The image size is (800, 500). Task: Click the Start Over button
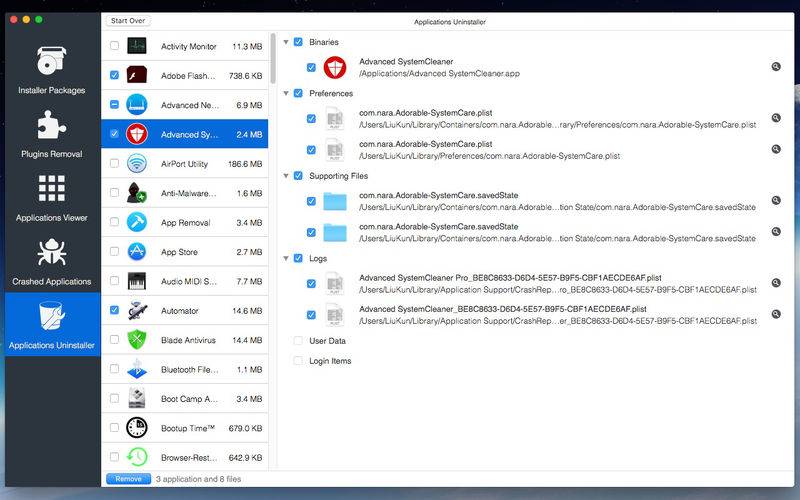pos(128,21)
